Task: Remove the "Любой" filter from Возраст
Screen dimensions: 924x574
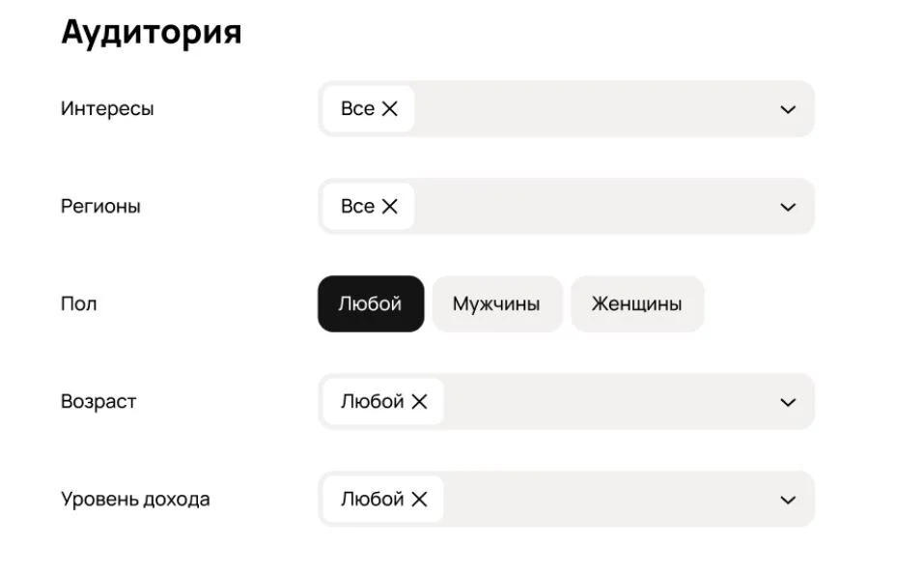Action: tap(419, 401)
